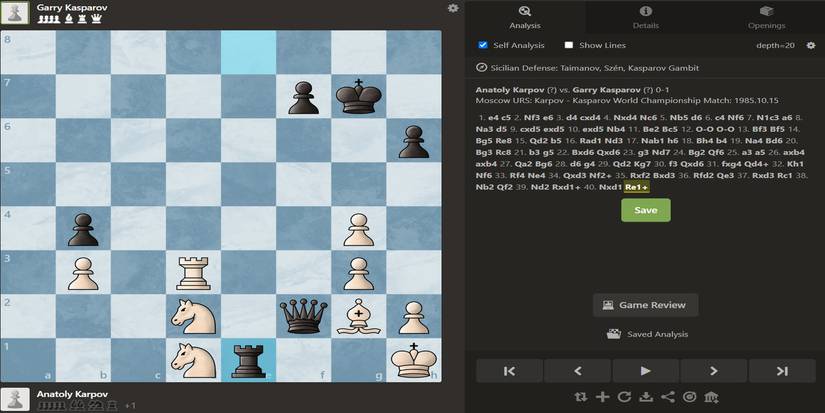
Task: Select the white pawn on g4
Action: click(x=358, y=228)
